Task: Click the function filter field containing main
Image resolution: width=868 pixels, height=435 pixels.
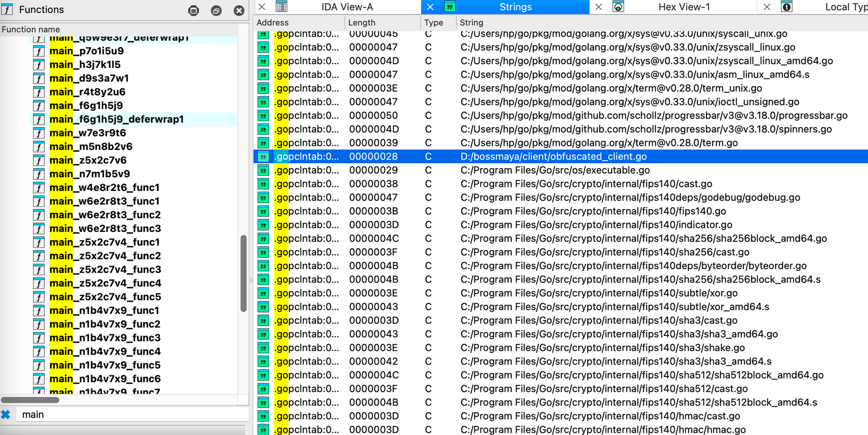Action: click(130, 415)
